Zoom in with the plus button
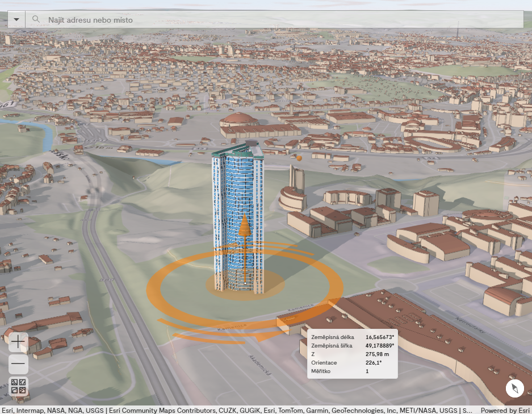 18,342
